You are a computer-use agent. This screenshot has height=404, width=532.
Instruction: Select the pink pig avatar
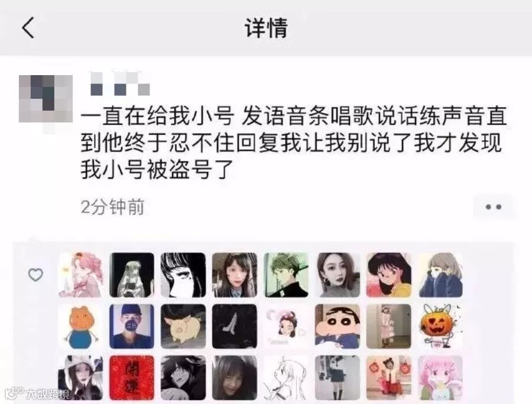[x=183, y=327]
